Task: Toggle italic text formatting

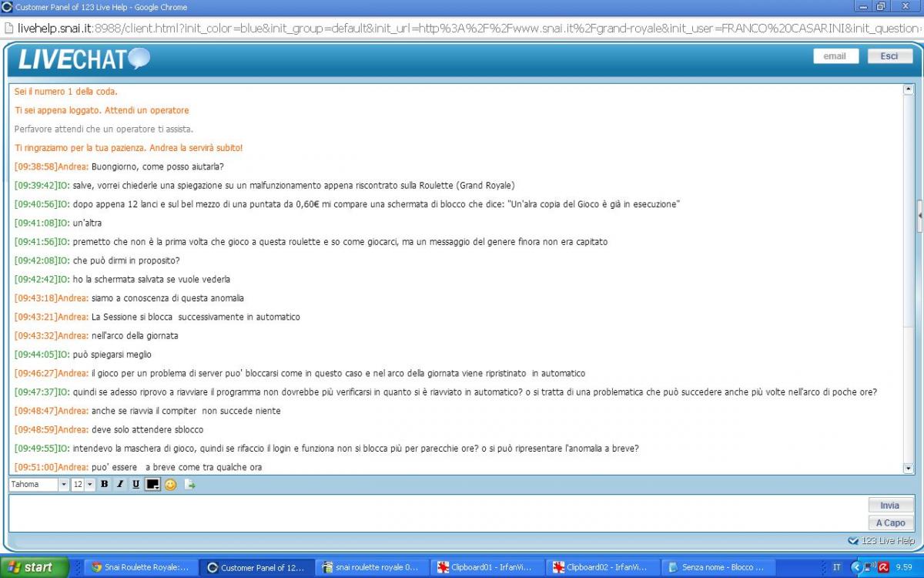Action: [120, 485]
